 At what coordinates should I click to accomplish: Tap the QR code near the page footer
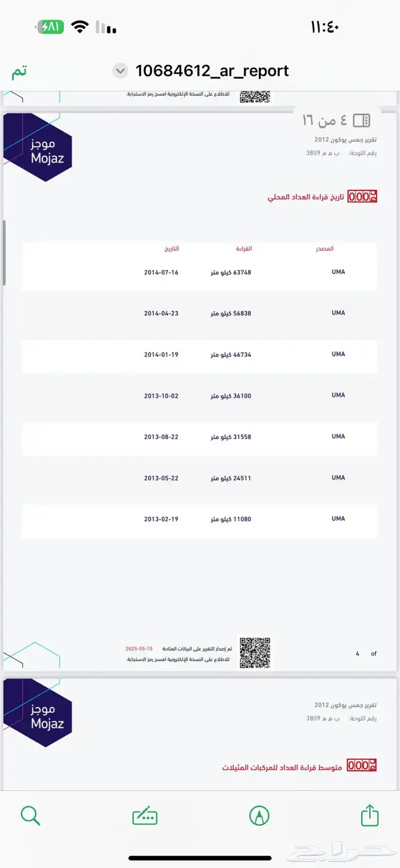(x=254, y=653)
